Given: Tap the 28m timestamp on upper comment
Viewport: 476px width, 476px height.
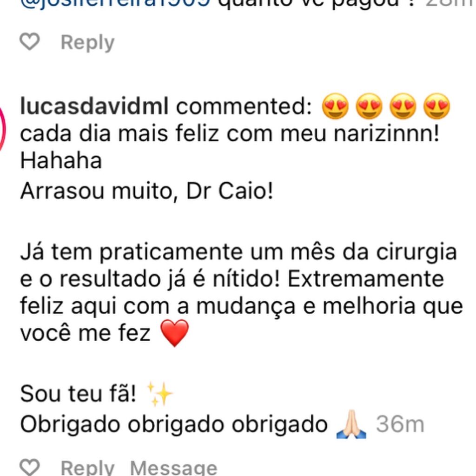Looking at the screenshot, I should (450, 4).
